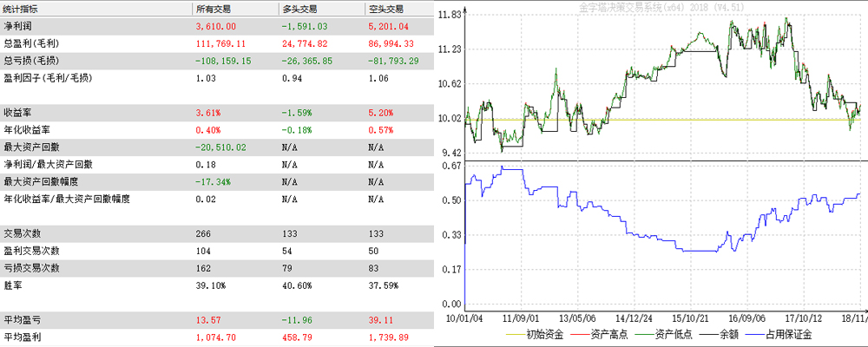Select the 所有交易 column header
This screenshot has height=347, width=868.
216,9
